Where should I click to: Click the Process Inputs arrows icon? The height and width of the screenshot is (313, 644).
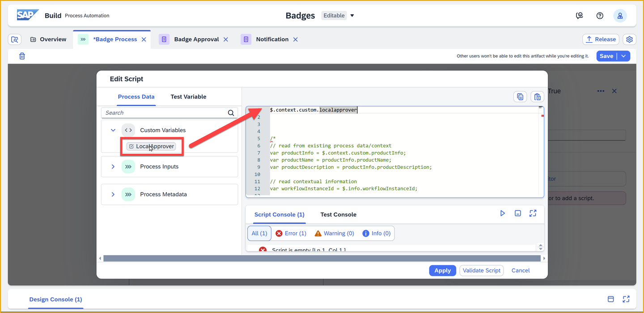click(128, 167)
